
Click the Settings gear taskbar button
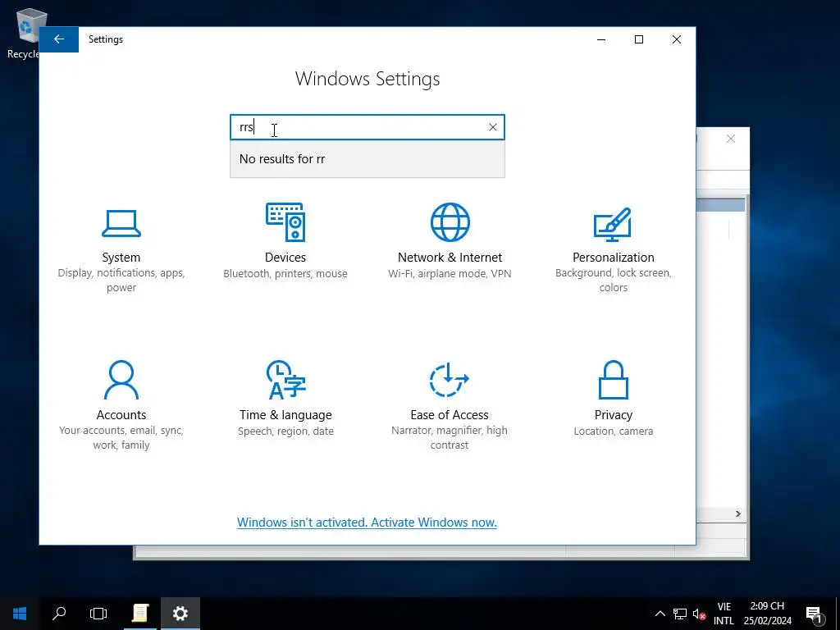pos(180,614)
